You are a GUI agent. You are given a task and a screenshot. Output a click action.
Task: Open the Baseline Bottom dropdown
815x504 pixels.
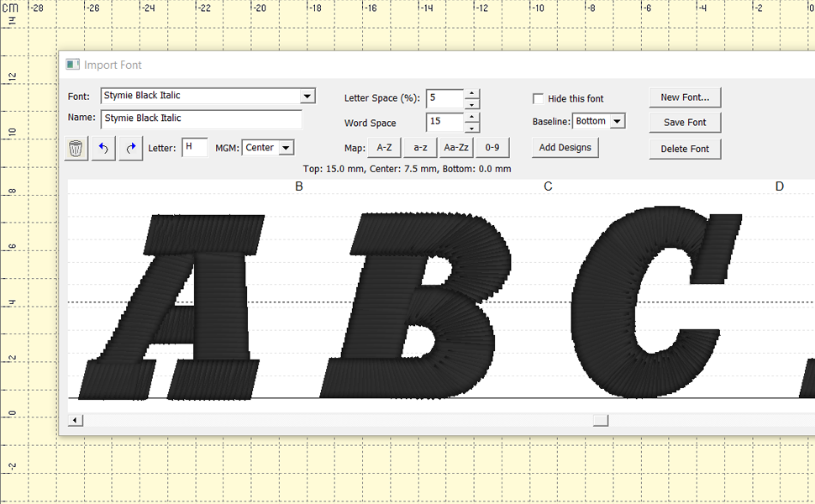[x=618, y=122]
